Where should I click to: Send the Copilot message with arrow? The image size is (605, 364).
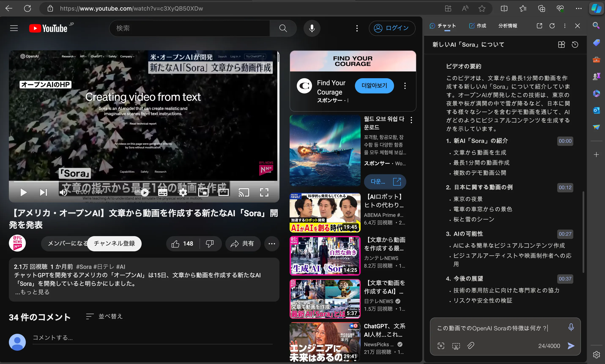pos(571,346)
